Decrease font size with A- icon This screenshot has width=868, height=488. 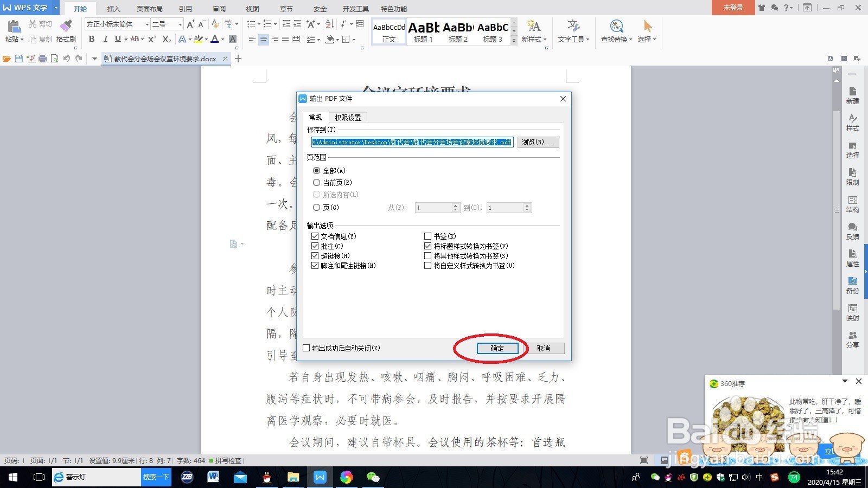click(201, 24)
